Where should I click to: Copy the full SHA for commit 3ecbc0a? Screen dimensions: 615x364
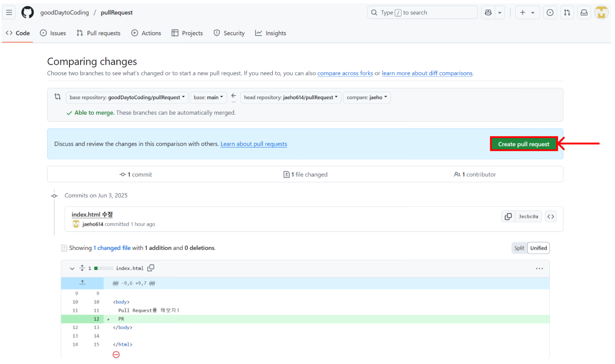(x=508, y=216)
